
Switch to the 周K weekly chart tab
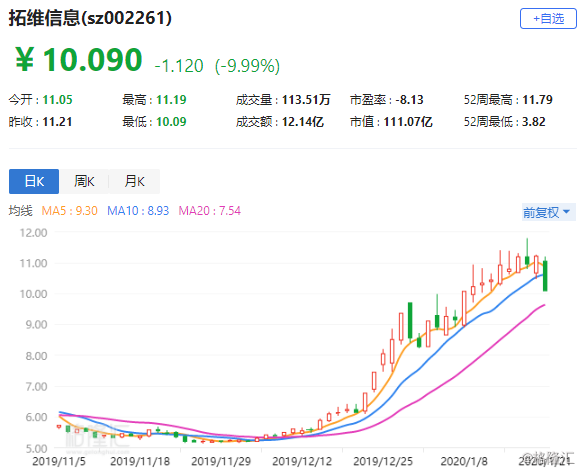click(84, 181)
